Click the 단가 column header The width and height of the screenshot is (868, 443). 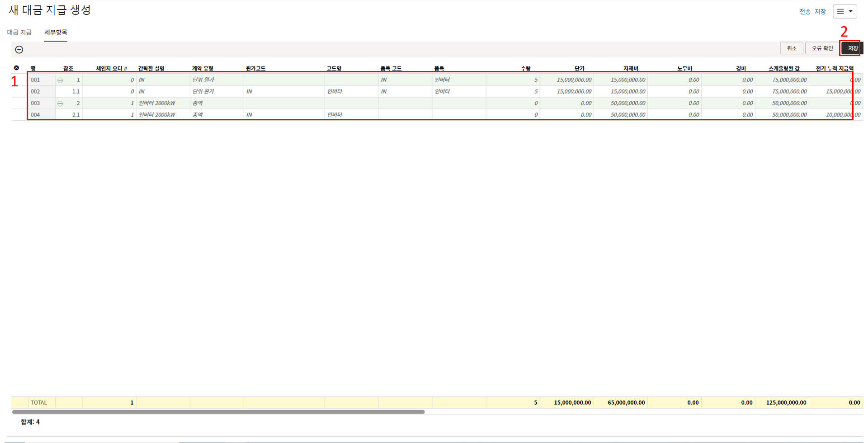(x=579, y=68)
